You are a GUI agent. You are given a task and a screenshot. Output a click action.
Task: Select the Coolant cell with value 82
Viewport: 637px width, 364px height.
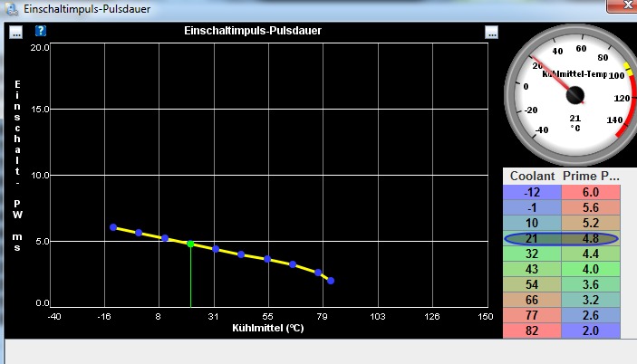coord(532,331)
